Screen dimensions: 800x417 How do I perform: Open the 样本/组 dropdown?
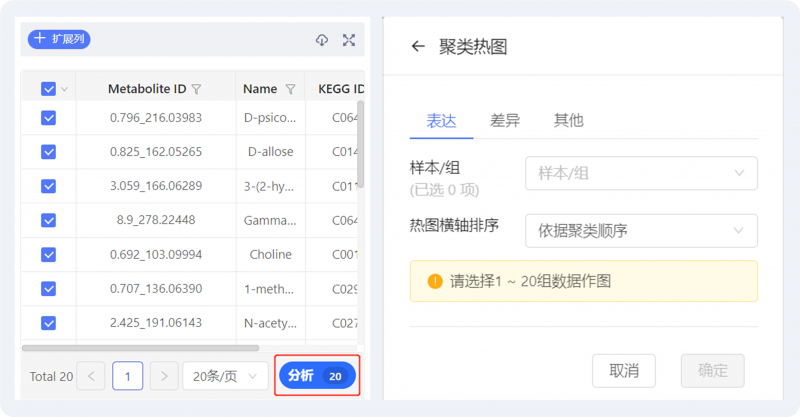click(x=641, y=173)
